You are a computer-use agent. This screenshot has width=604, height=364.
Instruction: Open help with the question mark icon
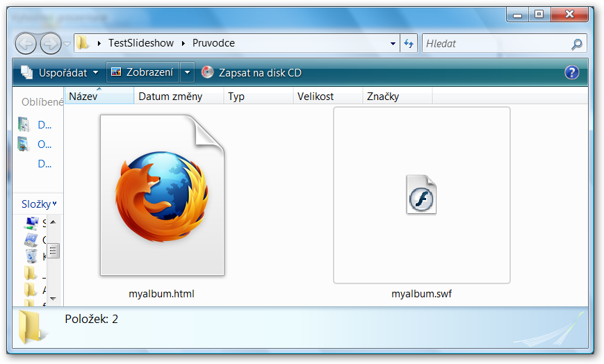(571, 72)
